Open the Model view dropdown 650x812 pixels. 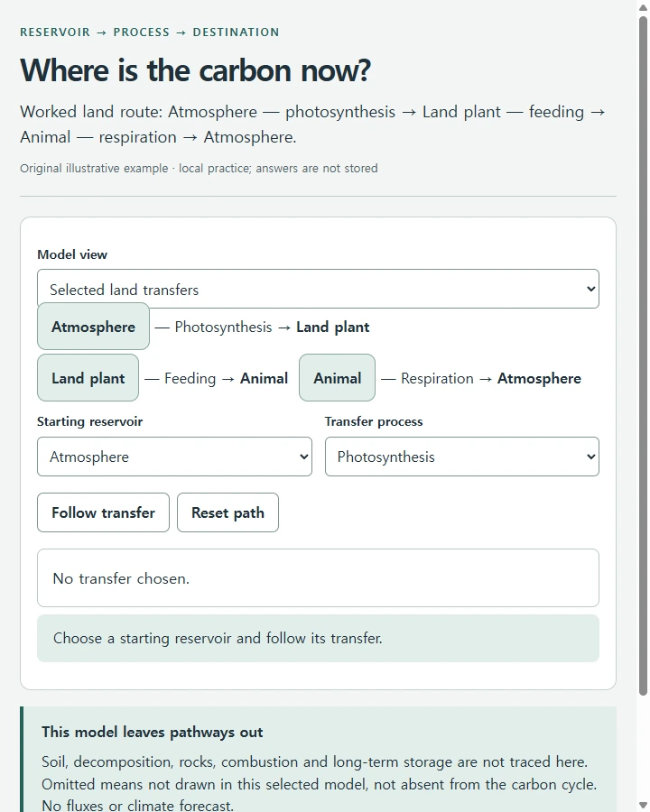318,289
